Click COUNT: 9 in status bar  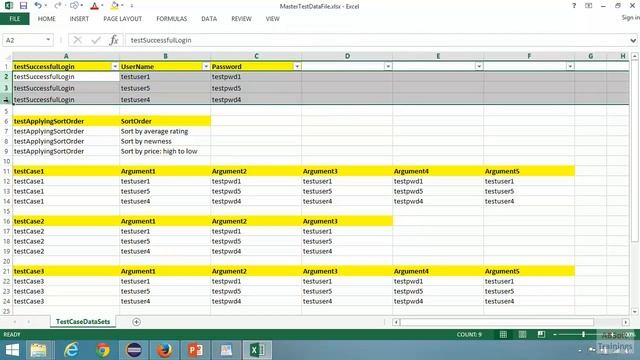[469, 334]
